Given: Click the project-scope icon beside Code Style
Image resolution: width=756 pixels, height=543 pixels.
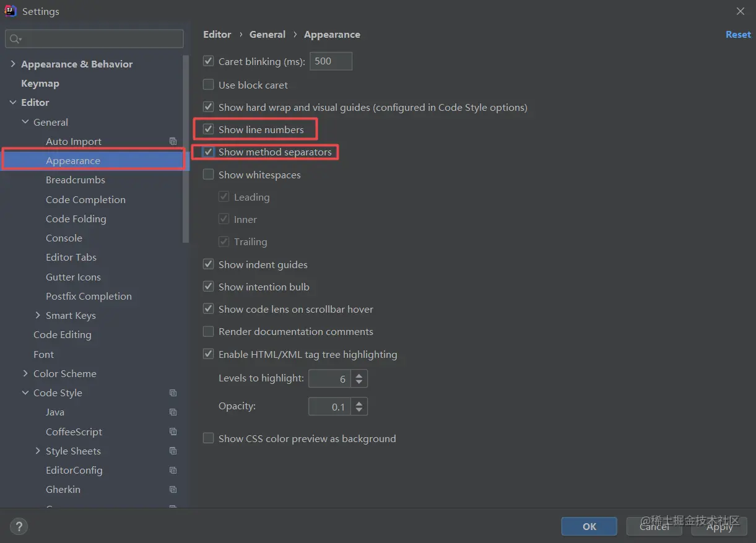Looking at the screenshot, I should (x=173, y=393).
